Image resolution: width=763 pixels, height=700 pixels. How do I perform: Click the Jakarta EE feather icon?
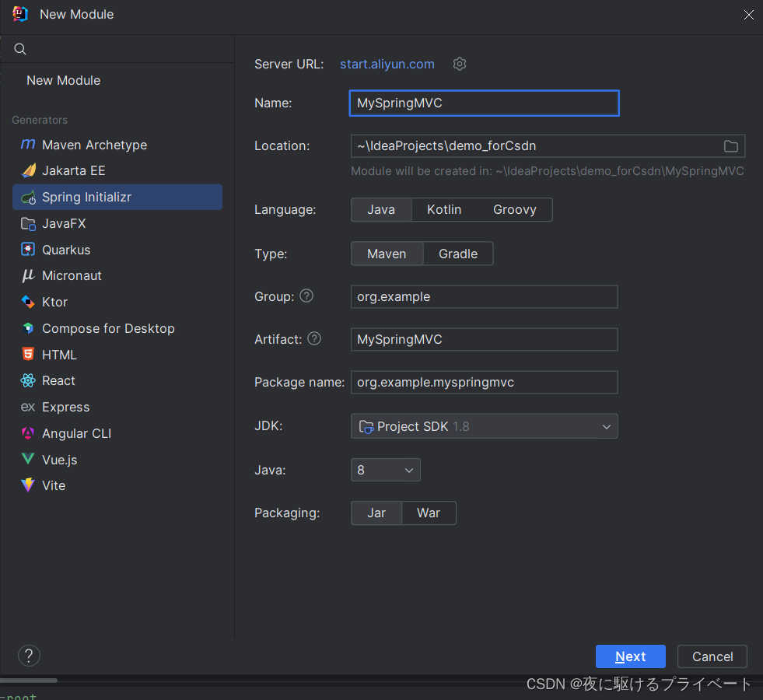coord(28,171)
